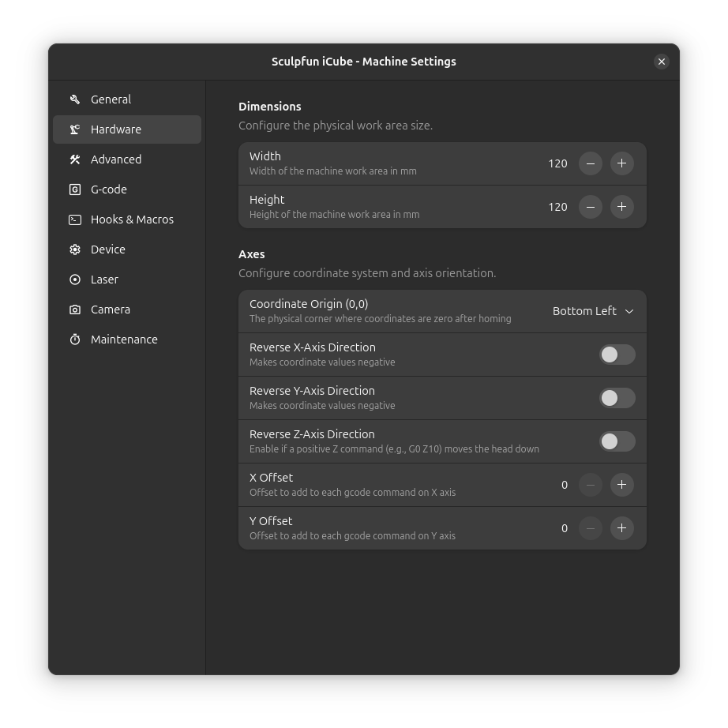The height and width of the screenshot is (728, 728).
Task: Open Device settings via gear icon
Action: tap(74, 250)
